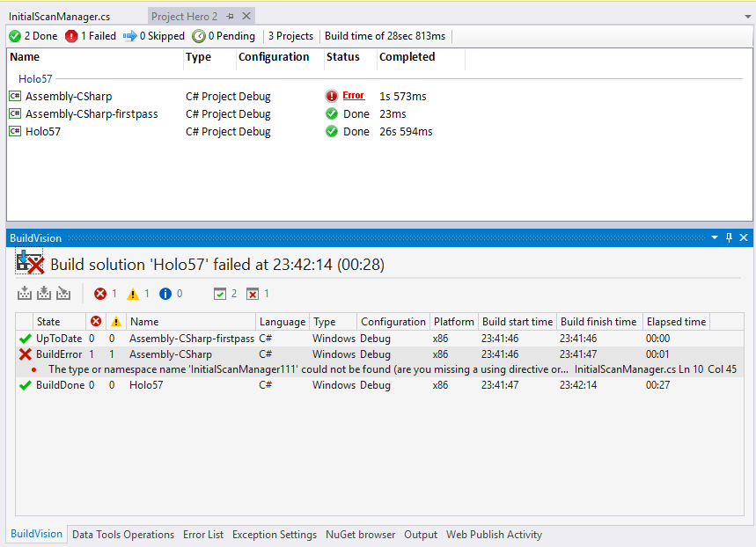
Task: Toggle the failed projects filter showing 1
Action: [x=258, y=295]
